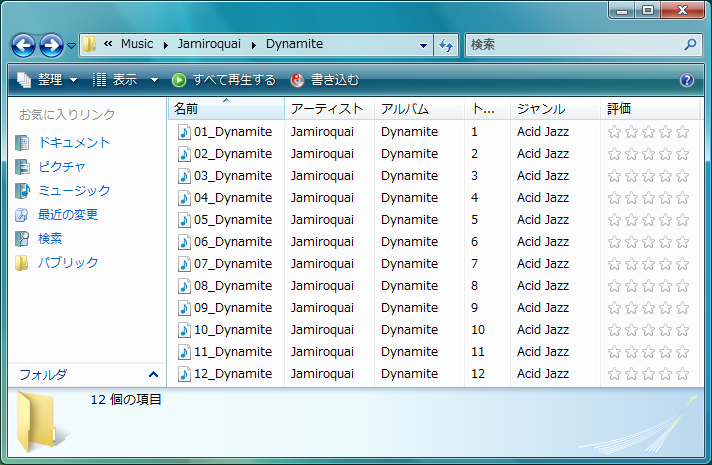Image resolution: width=712 pixels, height=465 pixels.
Task: Click 書き込む burn button
Action: click(x=324, y=80)
